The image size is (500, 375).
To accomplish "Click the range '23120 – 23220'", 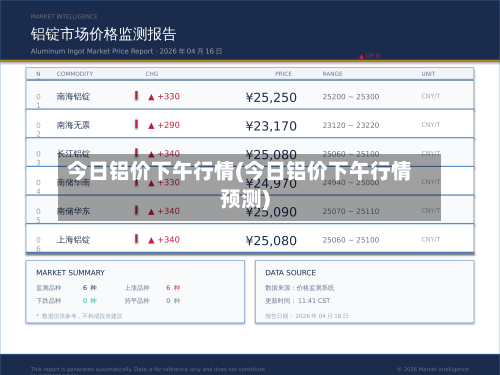I will click(351, 125).
